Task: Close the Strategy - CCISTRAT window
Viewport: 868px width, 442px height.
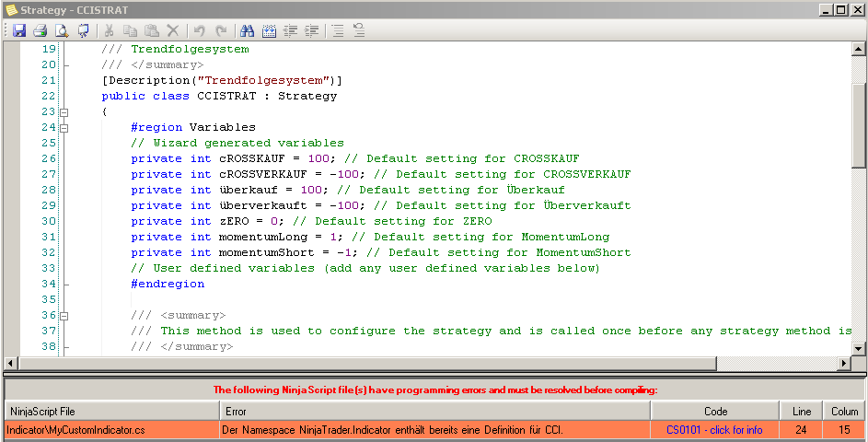Action: pyautogui.click(x=856, y=9)
